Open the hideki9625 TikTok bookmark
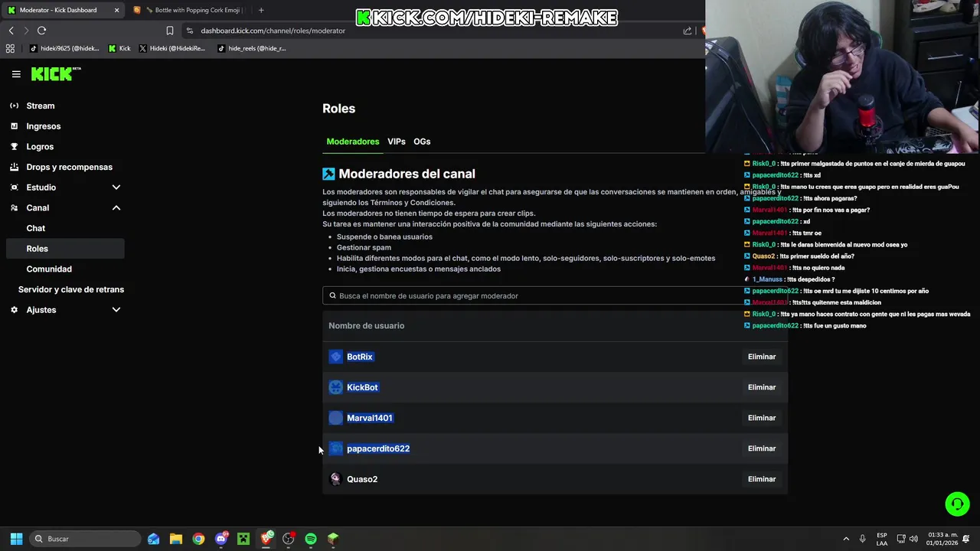This screenshot has height=551, width=980. coord(65,48)
